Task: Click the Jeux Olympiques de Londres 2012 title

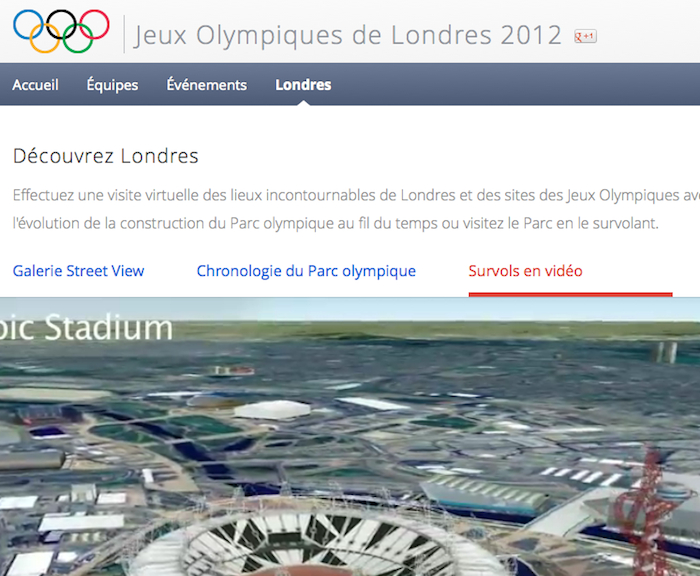Action: click(348, 35)
